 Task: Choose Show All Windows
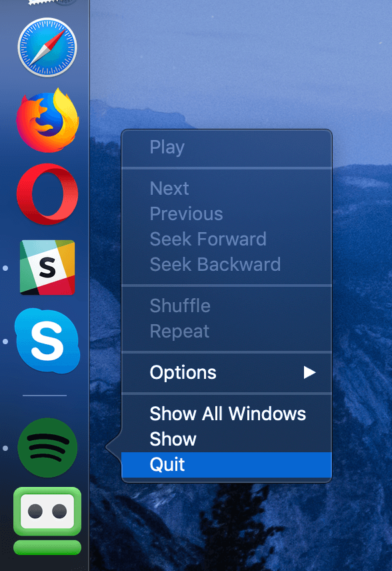pos(227,414)
